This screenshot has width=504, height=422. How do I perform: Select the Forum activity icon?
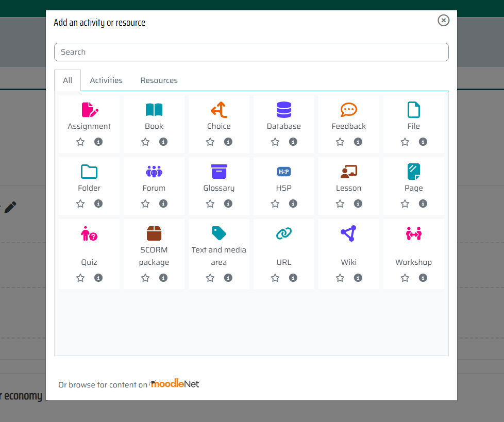pyautogui.click(x=154, y=172)
